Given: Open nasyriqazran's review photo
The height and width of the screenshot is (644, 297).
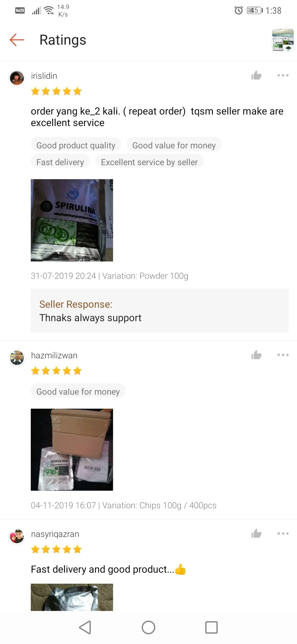Looking at the screenshot, I should click(x=72, y=597).
